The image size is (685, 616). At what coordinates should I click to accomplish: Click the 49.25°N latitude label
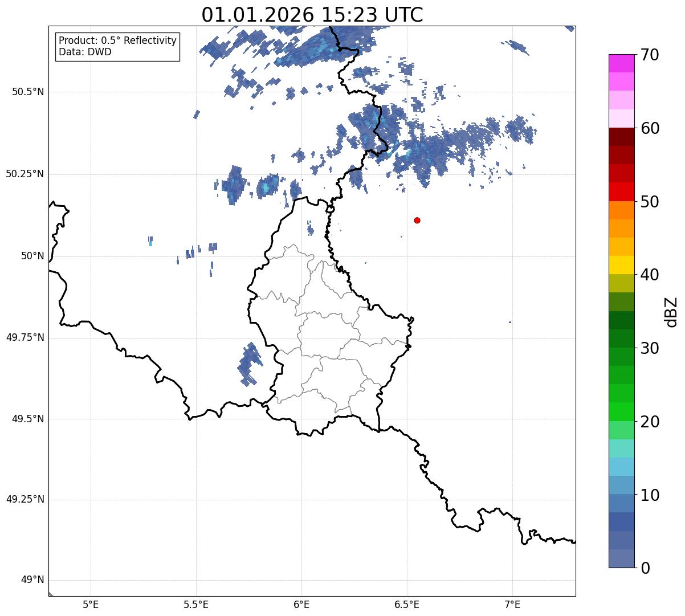(25, 500)
